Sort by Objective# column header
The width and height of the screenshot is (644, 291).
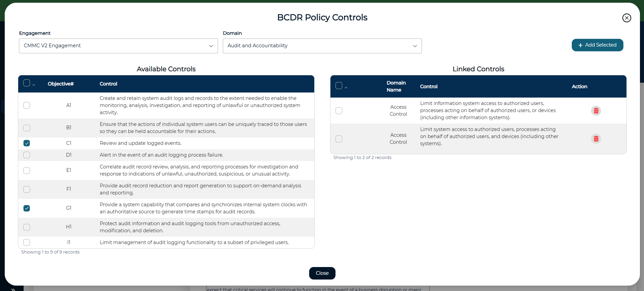61,84
